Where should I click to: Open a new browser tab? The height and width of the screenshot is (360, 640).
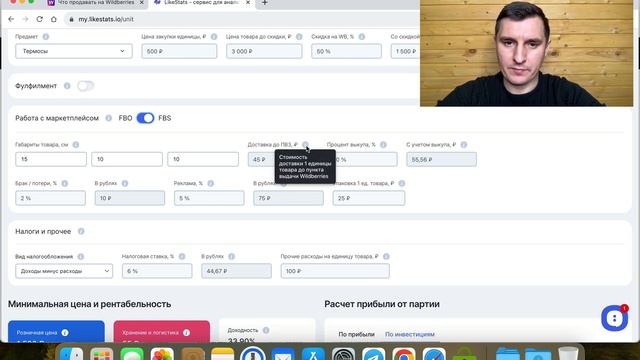pyautogui.click(x=264, y=3)
